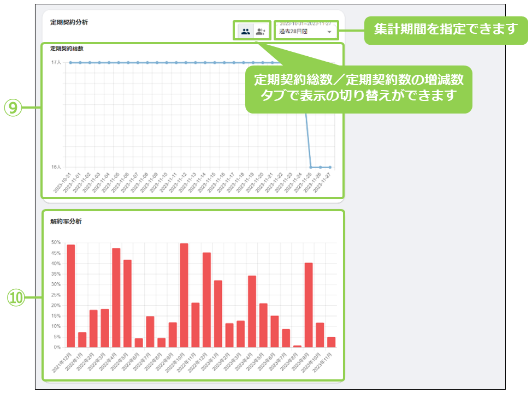
Task: Click the 2022年5月 churn bar
Action: [127, 303]
